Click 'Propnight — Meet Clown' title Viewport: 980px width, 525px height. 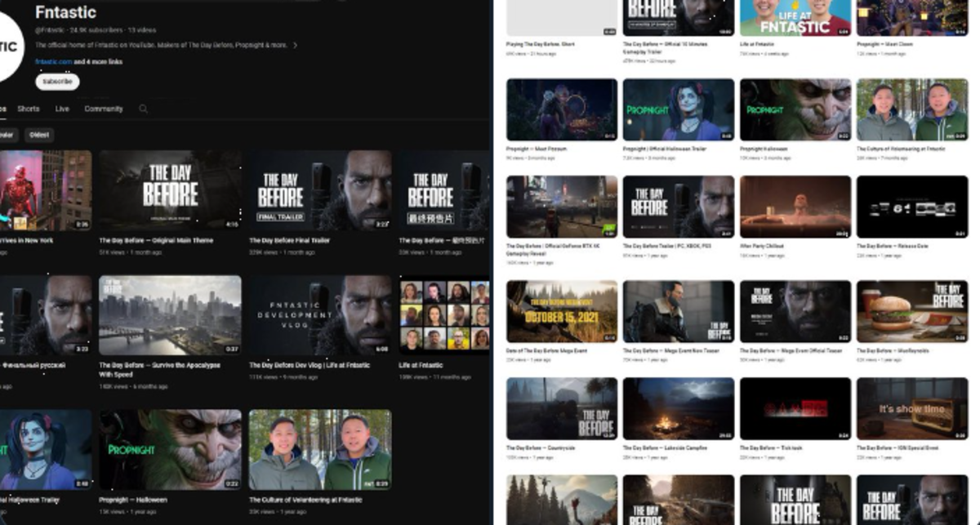click(885, 44)
